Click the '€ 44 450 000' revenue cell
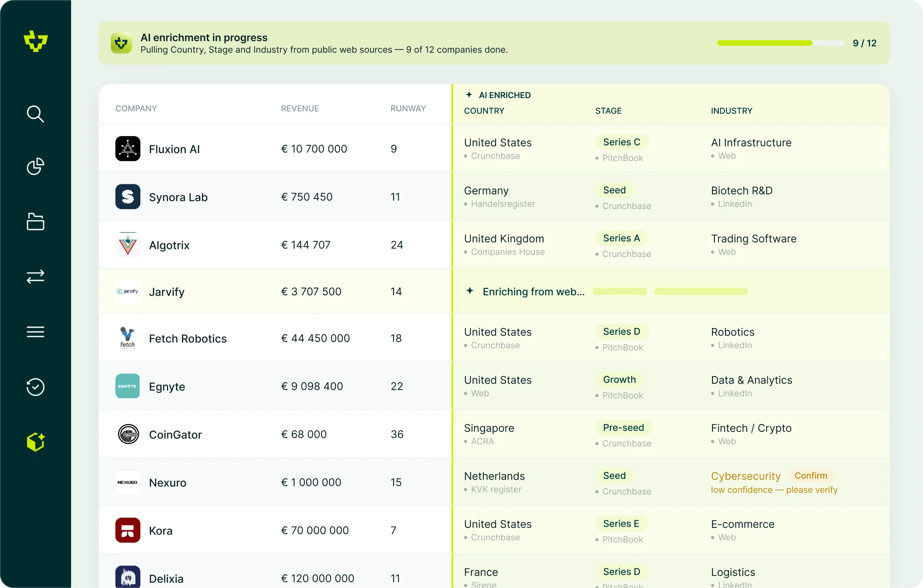The width and height of the screenshot is (923, 588). click(316, 338)
